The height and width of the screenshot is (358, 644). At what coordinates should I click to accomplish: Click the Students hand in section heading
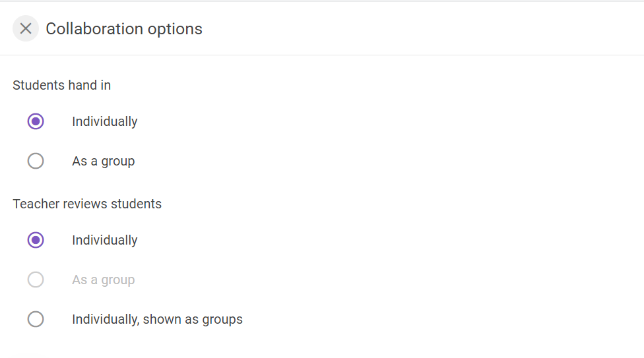pos(61,85)
